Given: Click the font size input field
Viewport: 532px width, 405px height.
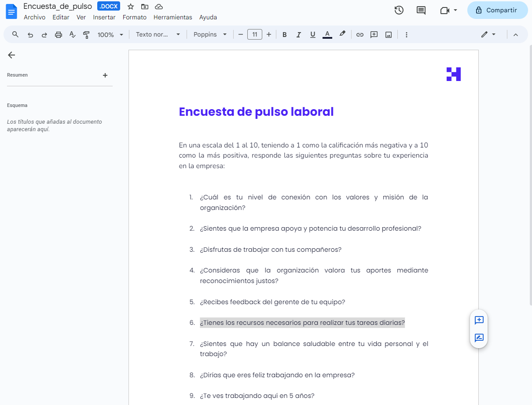Looking at the screenshot, I should click(254, 34).
